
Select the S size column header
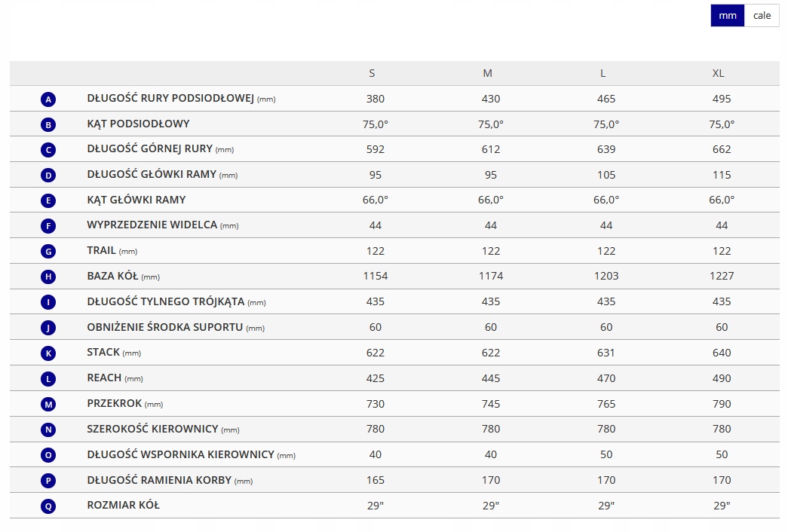pos(372,73)
